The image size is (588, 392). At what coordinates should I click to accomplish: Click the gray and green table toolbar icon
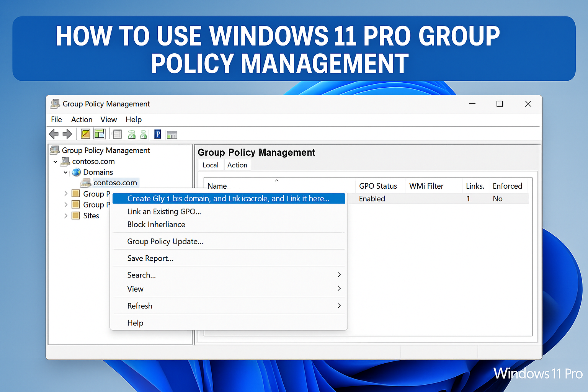point(172,135)
